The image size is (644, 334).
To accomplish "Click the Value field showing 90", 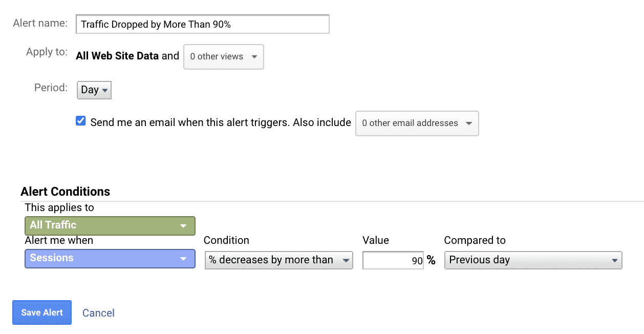I will [393, 261].
